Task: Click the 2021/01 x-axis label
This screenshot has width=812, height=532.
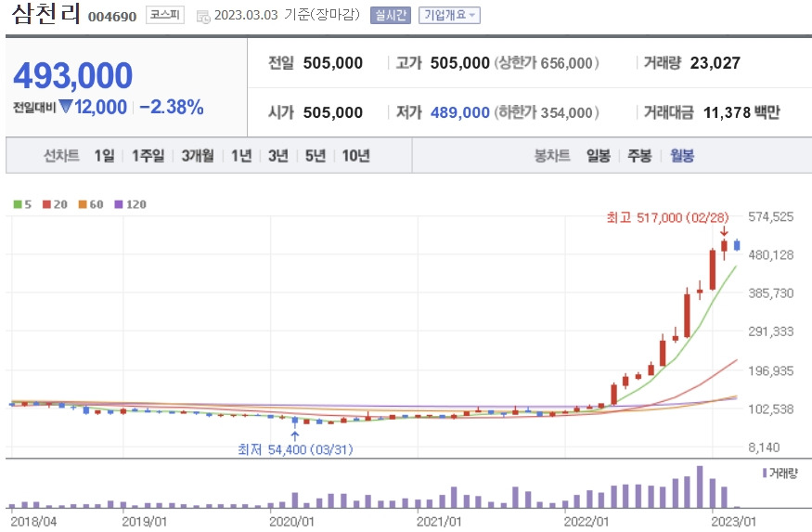Action: click(439, 521)
